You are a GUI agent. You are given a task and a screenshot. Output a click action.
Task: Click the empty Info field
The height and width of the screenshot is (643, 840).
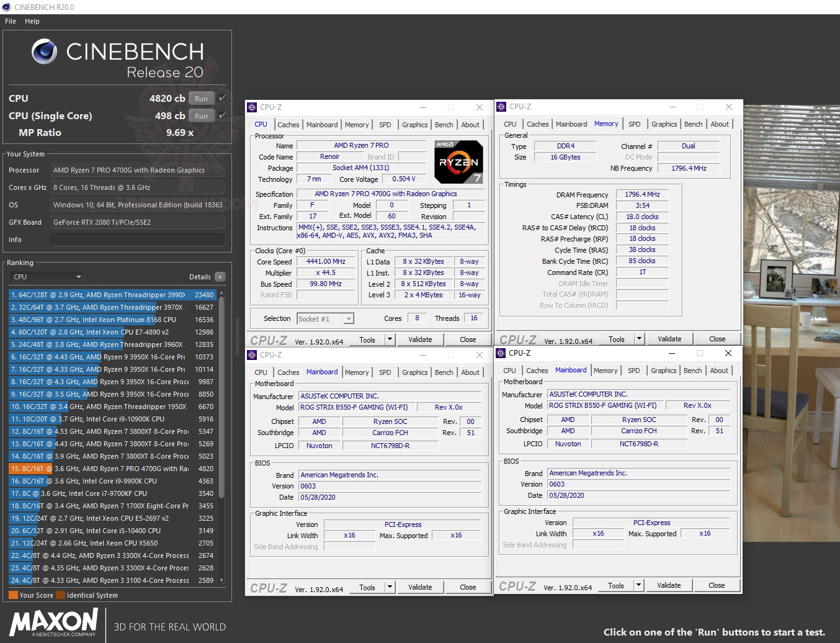click(x=137, y=240)
